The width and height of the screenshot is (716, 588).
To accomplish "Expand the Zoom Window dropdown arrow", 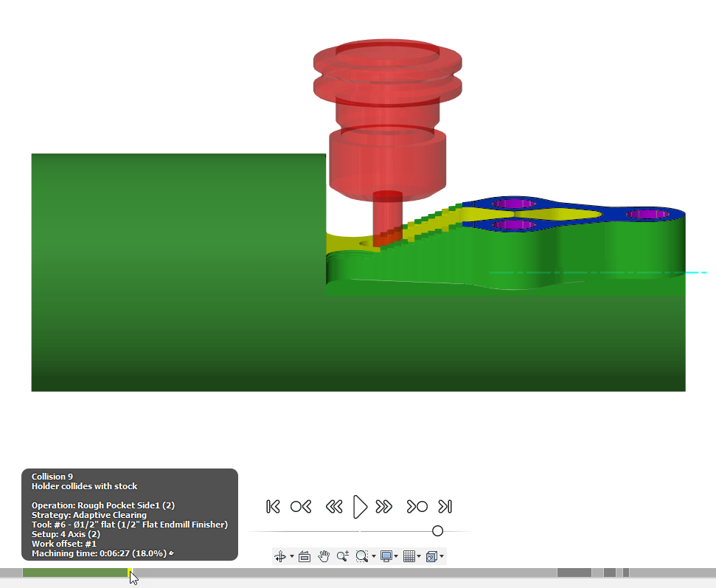I will click(373, 556).
